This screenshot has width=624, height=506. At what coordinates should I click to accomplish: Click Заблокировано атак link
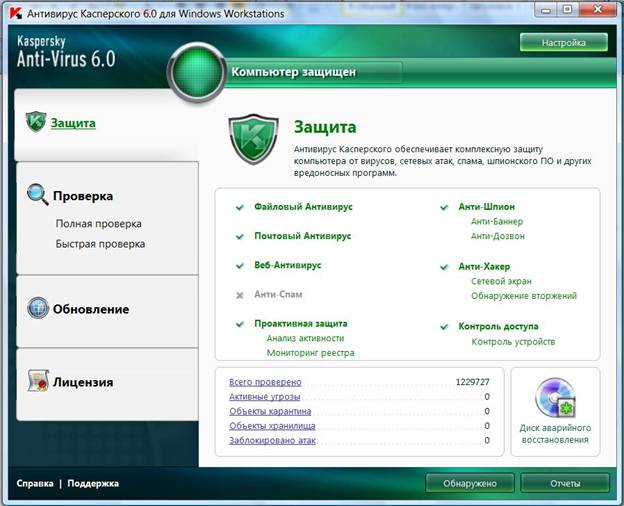pos(272,441)
